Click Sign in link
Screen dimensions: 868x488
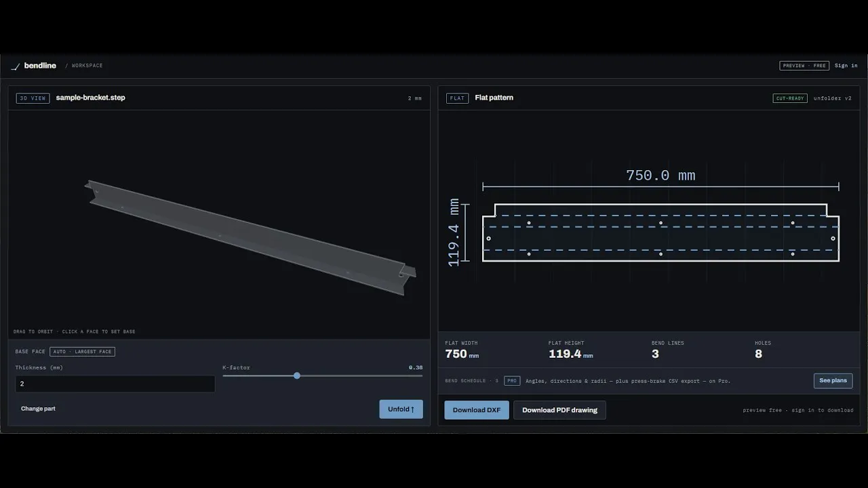(846, 66)
